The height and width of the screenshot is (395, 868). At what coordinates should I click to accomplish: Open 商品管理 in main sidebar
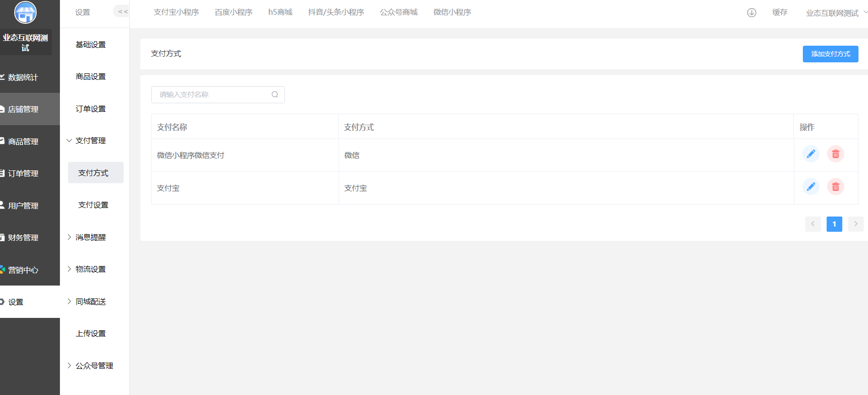[x=30, y=141]
